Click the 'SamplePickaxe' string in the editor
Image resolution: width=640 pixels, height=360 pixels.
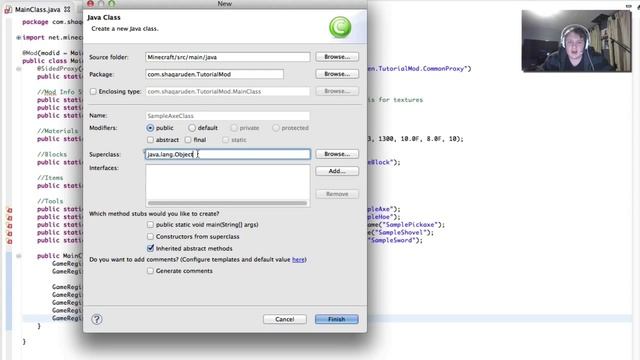[x=409, y=225]
